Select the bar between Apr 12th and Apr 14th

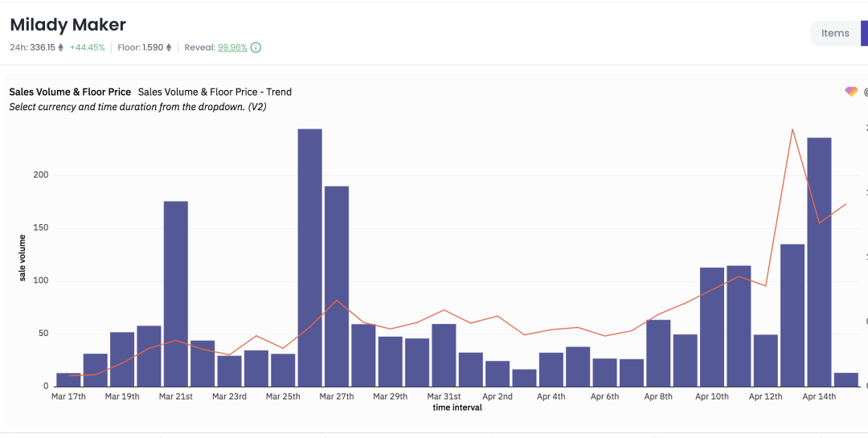pyautogui.click(x=792, y=316)
